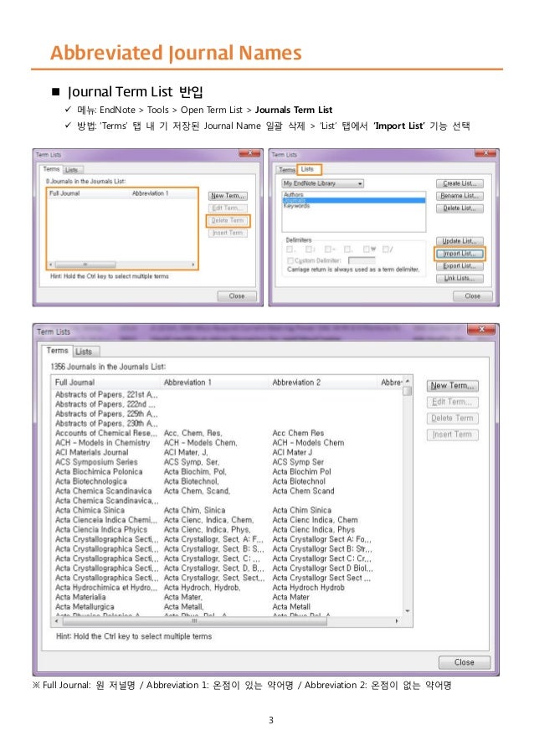Click the Create List button
This screenshot has height=756, width=534.
460,183
